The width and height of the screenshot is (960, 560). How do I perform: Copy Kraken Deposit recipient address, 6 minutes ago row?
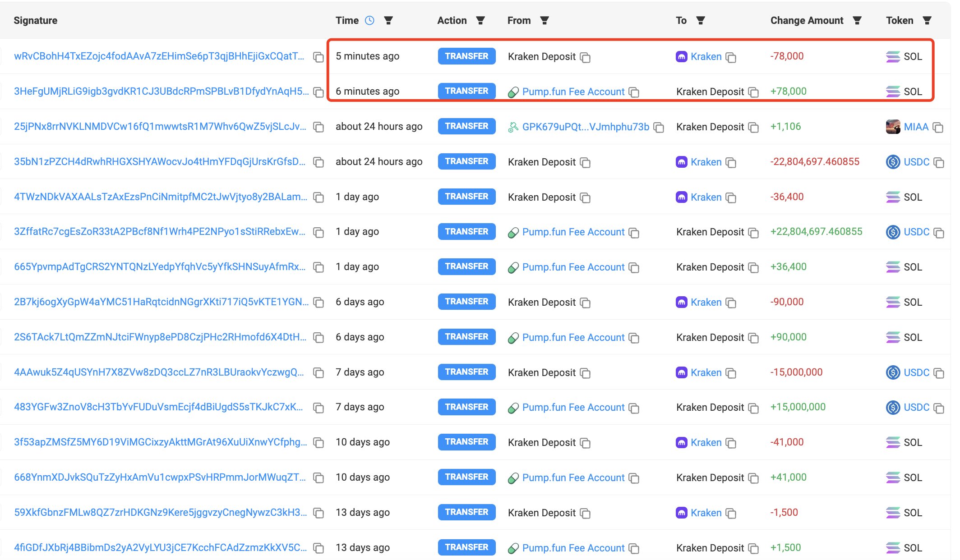click(753, 92)
